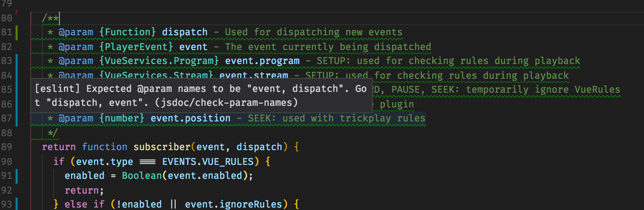Click event.stream parameter name on line 84

point(254,75)
